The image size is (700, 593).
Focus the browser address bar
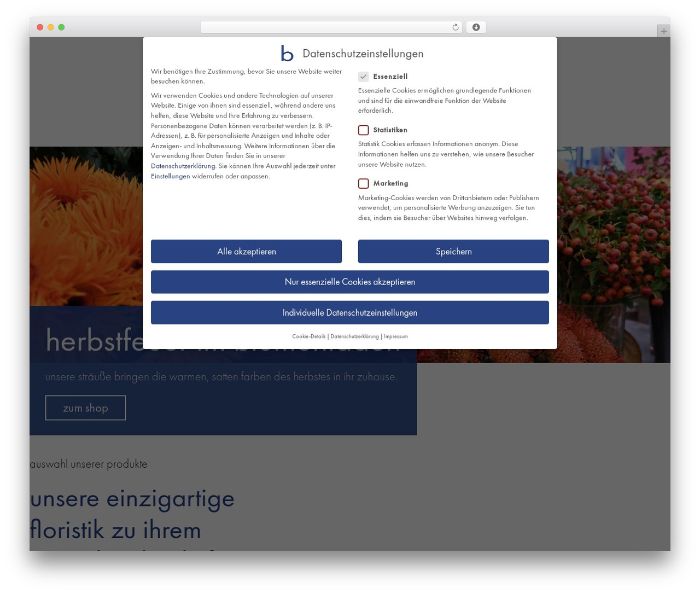[331, 27]
